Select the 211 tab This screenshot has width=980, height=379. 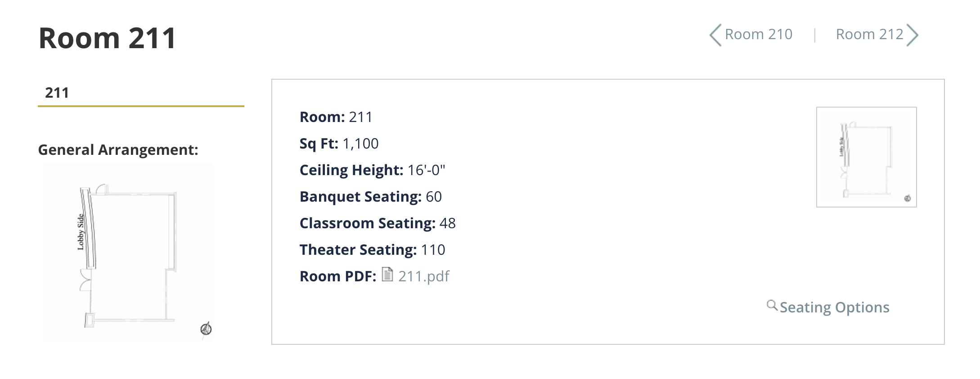(x=57, y=93)
